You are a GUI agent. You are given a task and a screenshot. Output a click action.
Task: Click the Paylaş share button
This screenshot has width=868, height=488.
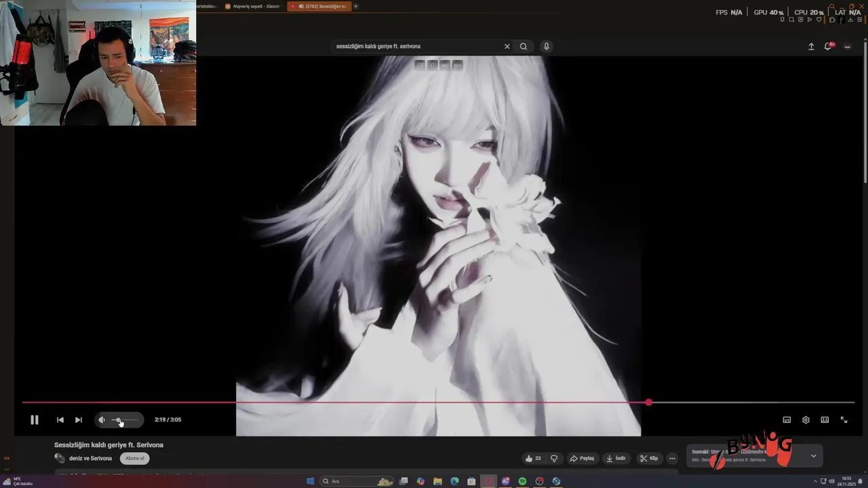point(582,458)
